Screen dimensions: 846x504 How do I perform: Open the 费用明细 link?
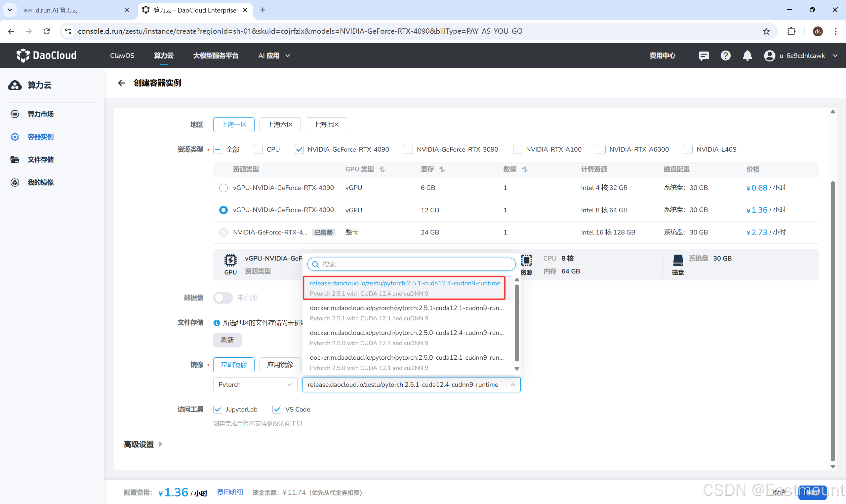click(x=230, y=492)
